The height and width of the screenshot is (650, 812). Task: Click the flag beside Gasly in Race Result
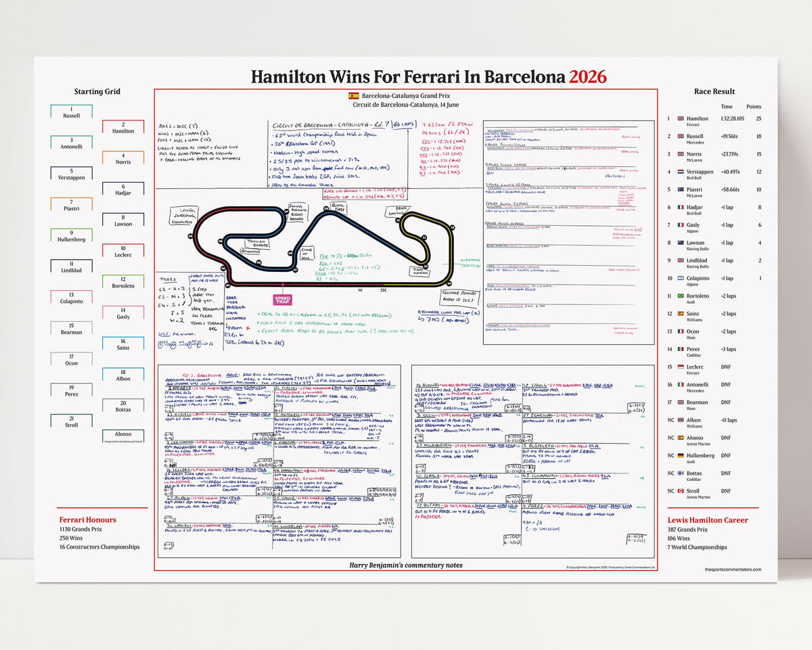tap(681, 225)
